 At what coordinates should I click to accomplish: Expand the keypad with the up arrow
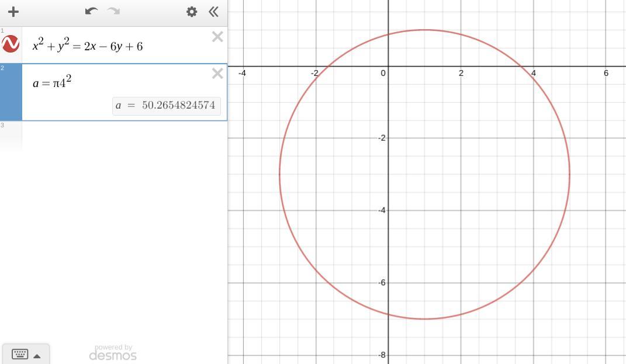(x=37, y=356)
